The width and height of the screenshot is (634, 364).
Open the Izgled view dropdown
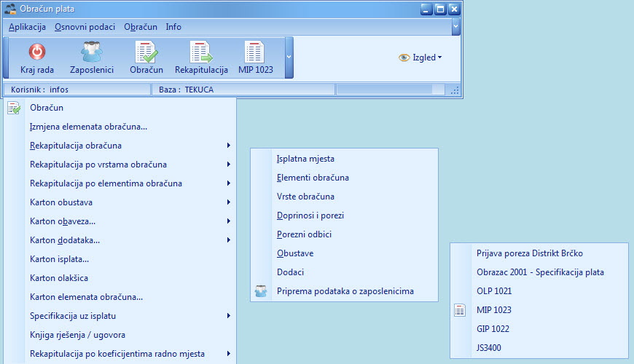pyautogui.click(x=420, y=58)
